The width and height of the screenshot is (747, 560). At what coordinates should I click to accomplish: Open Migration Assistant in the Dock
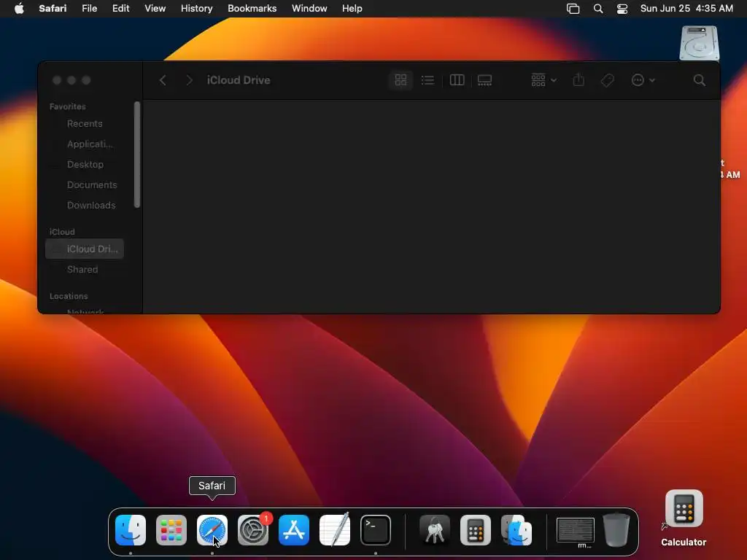(516, 530)
